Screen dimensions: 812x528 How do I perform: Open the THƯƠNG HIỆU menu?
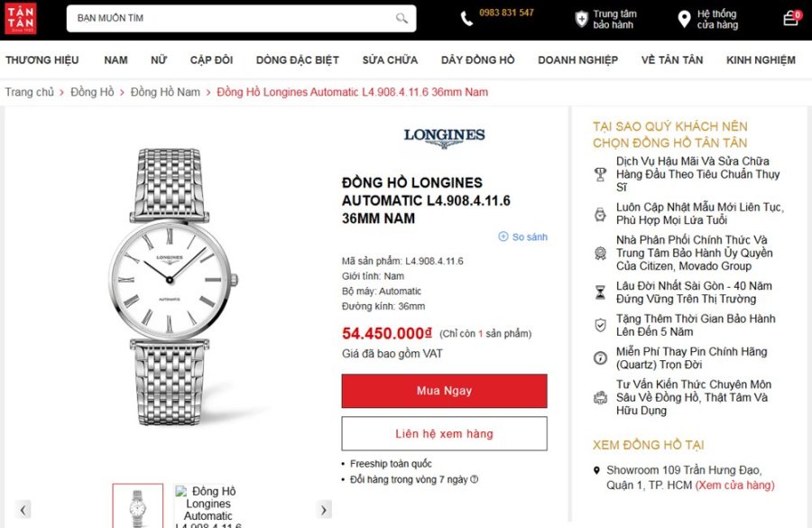[42, 60]
